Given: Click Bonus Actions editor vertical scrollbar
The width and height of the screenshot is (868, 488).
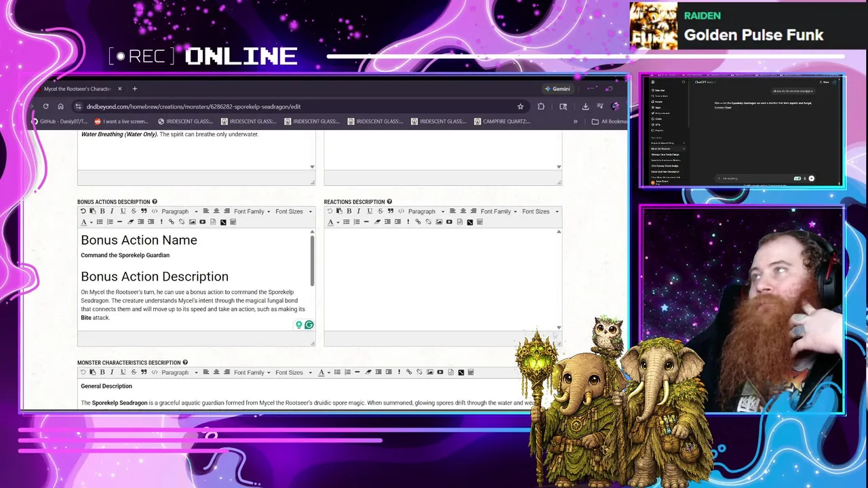Looking at the screenshot, I should (x=312, y=261).
